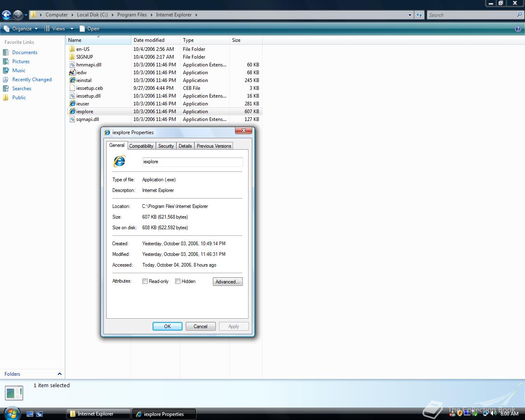Expand breadcrumb arrow after Local Disk (C:)
Screen dimensions: 525x420
112,15
